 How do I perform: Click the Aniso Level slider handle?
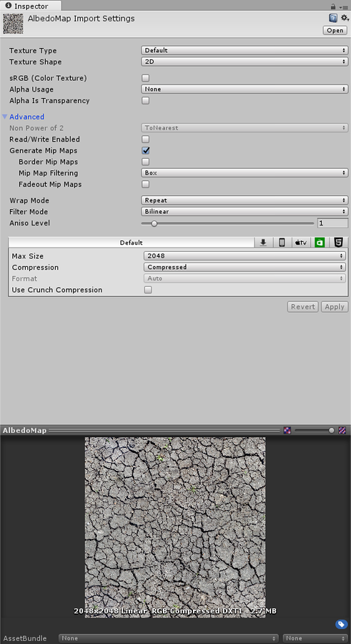[x=154, y=223]
